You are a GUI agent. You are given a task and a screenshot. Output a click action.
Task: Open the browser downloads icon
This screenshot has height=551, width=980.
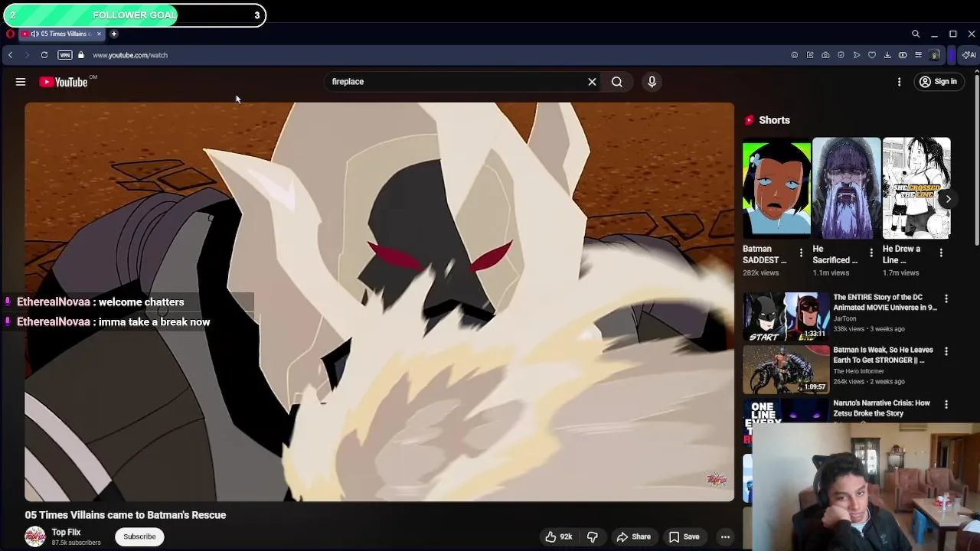(887, 55)
